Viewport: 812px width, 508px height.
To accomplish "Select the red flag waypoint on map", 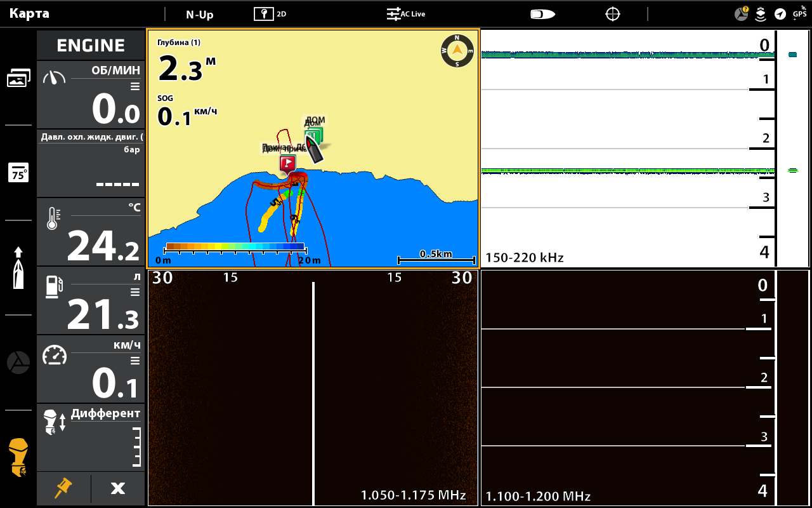I will [287, 163].
